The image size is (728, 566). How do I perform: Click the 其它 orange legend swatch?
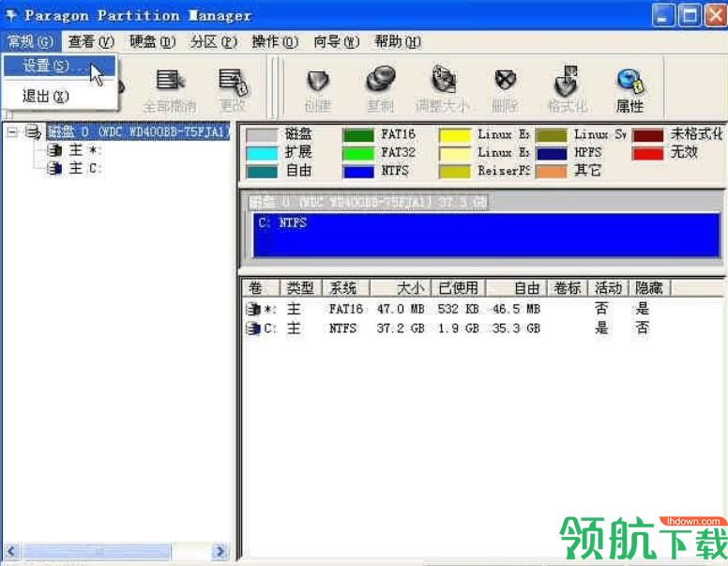pyautogui.click(x=551, y=172)
